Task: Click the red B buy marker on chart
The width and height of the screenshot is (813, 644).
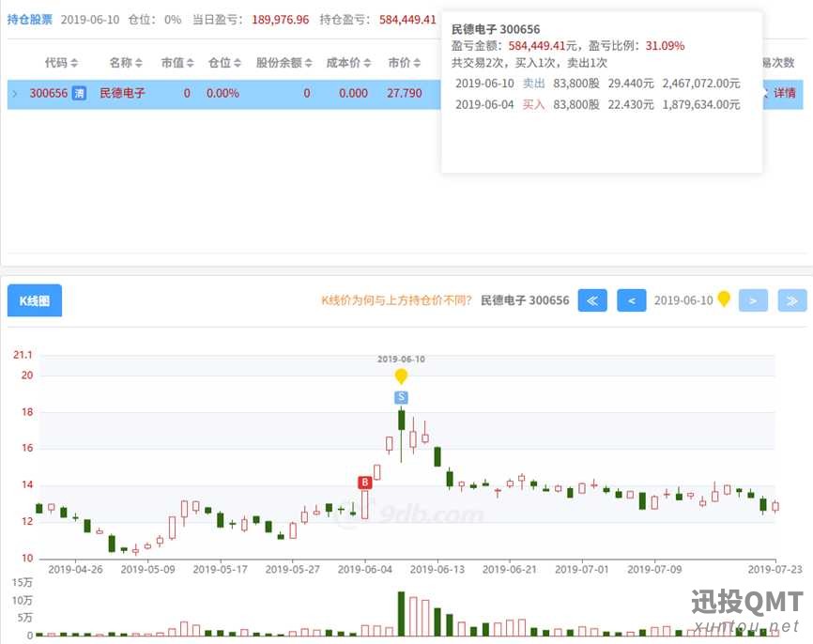Action: point(365,483)
